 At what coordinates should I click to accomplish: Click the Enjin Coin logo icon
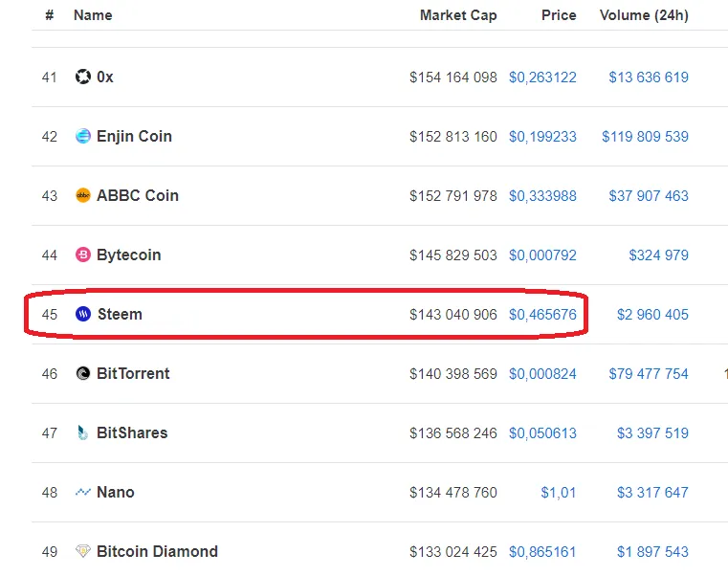point(83,136)
